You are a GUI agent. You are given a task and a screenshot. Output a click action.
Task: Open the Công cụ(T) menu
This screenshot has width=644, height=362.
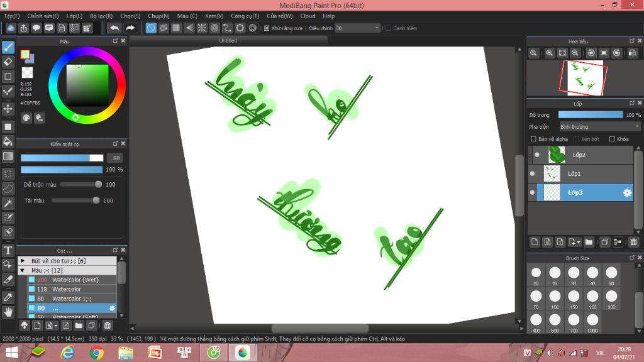point(245,16)
